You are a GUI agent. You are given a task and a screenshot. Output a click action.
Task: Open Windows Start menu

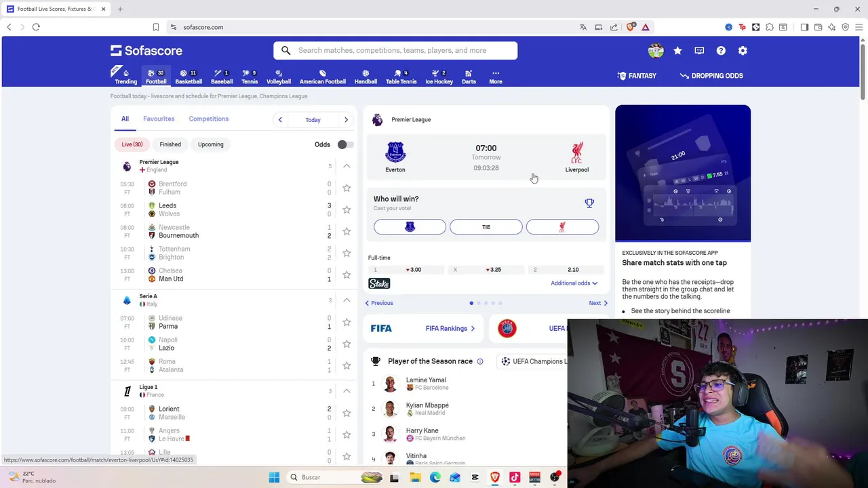point(274,477)
